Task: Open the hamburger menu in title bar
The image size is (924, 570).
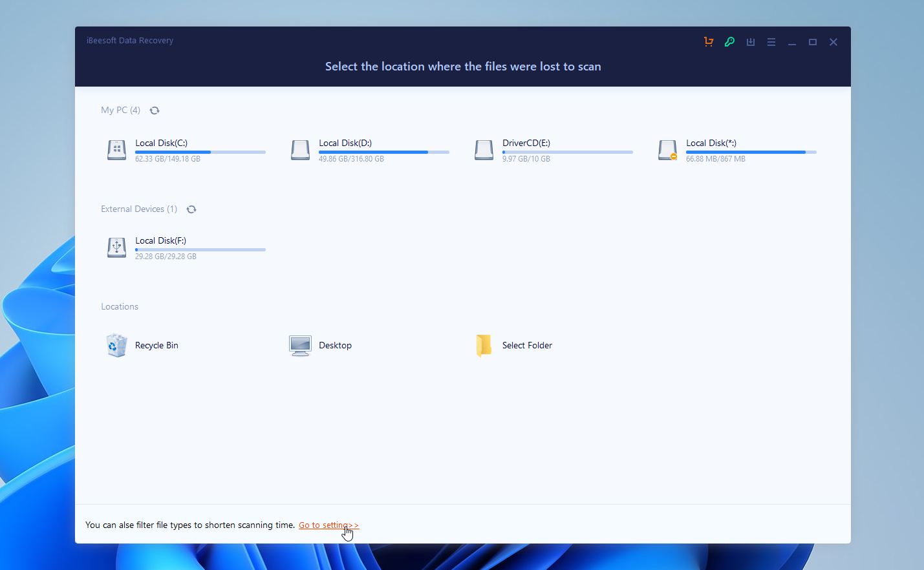Action: click(x=771, y=41)
